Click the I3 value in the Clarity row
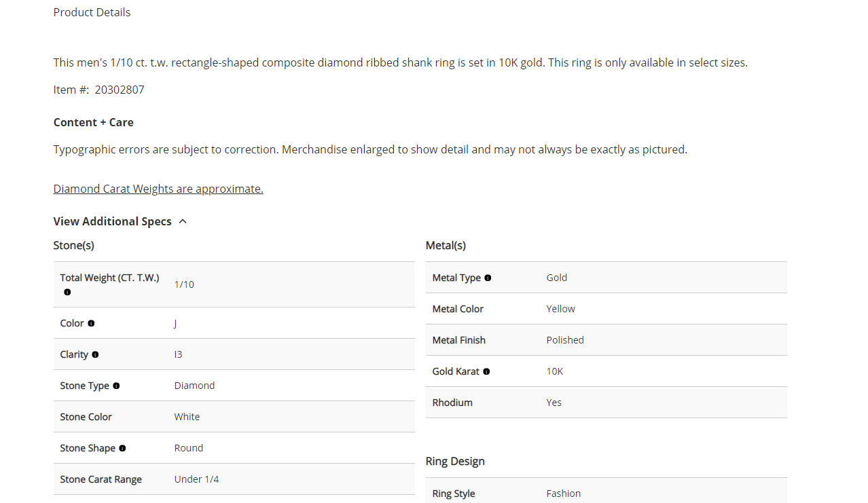 178,354
